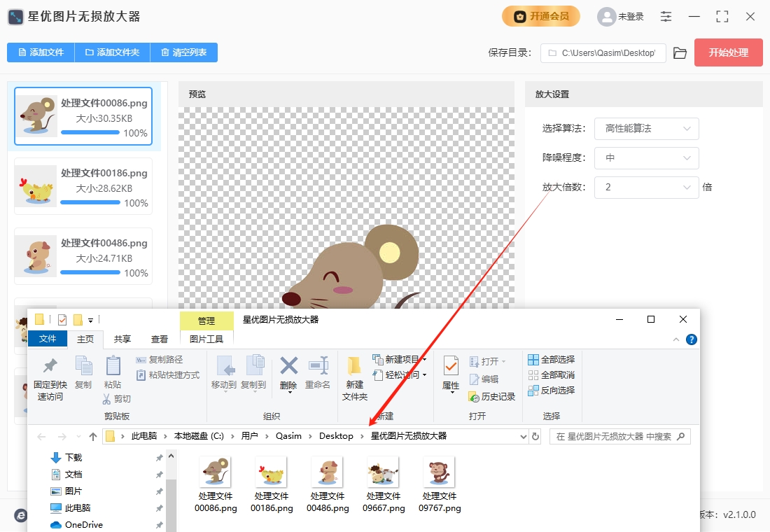The width and height of the screenshot is (770, 532).
Task: Click Invert selection in ribbon
Action: 551,391
